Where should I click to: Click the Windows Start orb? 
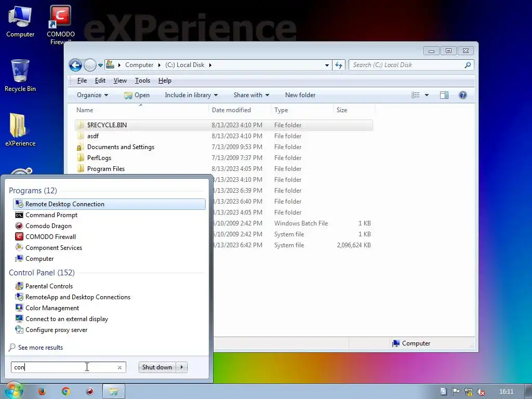tap(14, 391)
